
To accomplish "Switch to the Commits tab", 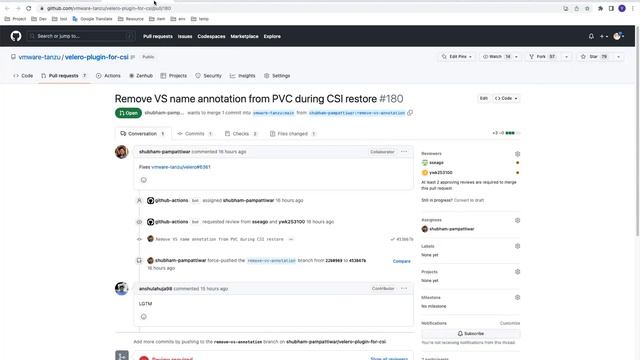I will [x=195, y=134].
